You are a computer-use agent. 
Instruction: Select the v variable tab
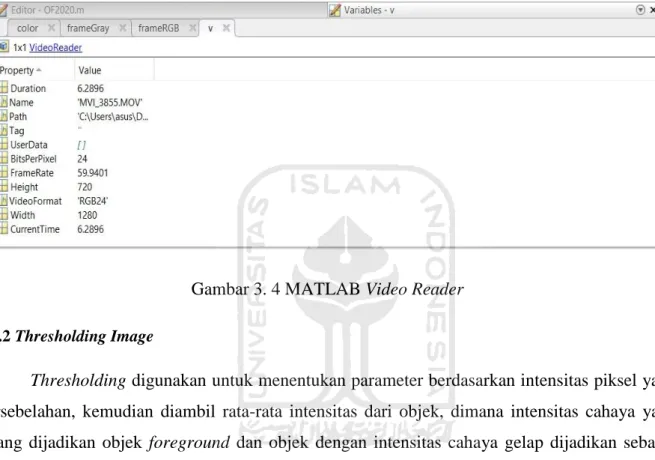211,28
